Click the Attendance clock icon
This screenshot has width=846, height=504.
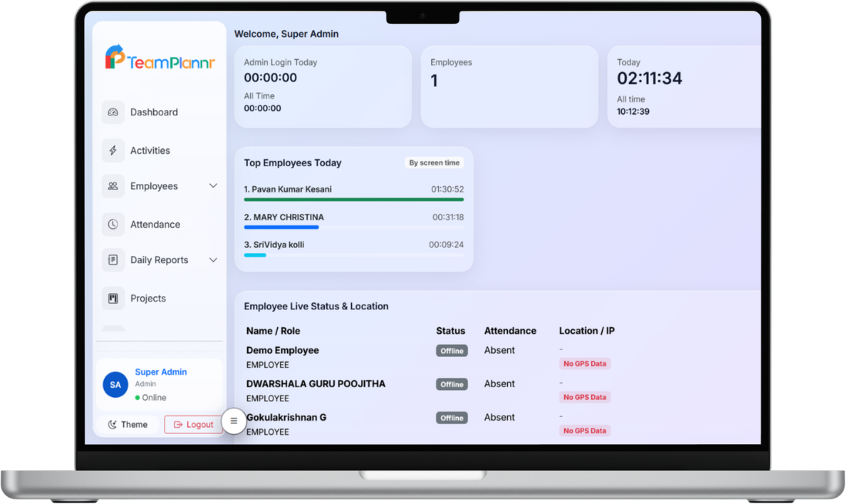113,225
